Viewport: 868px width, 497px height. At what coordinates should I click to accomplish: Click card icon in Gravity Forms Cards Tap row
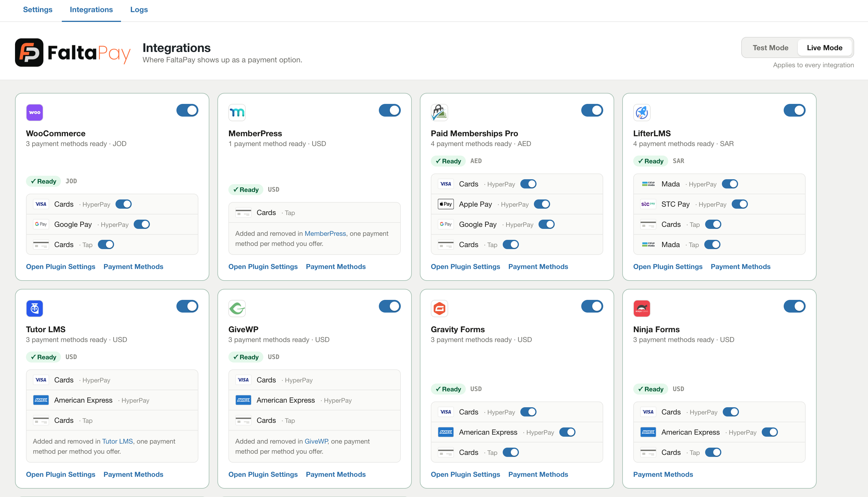pos(446,452)
